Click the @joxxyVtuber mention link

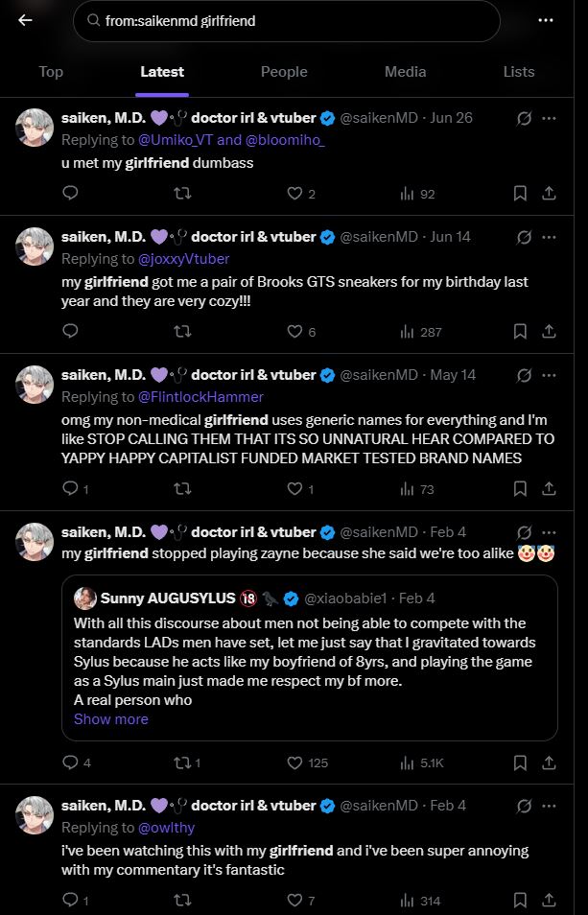click(x=184, y=259)
